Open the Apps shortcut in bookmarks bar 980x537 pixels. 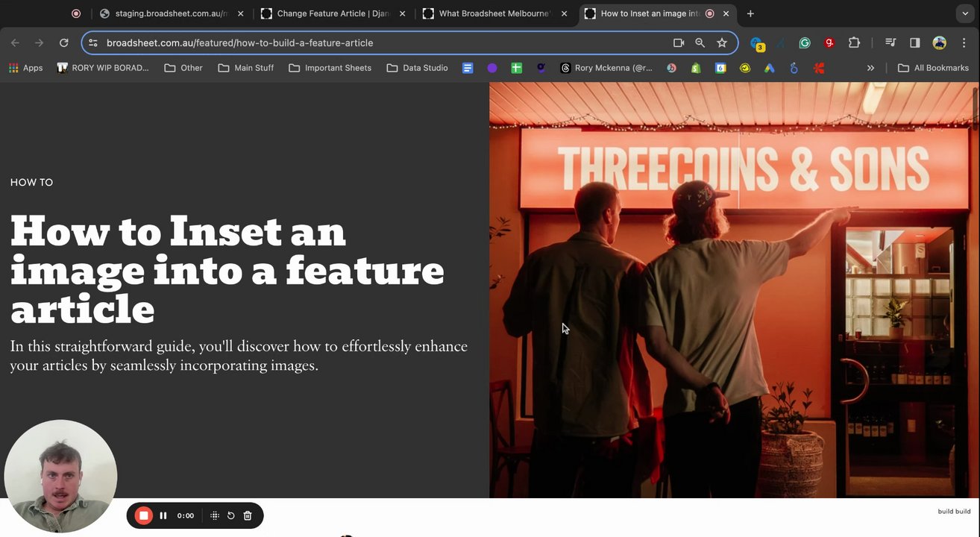coord(25,68)
